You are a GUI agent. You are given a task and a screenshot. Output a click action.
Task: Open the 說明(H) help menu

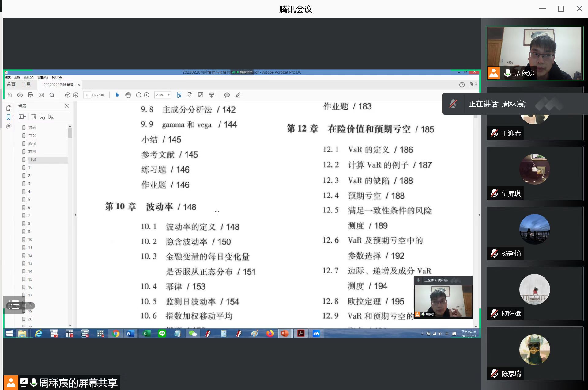57,78
